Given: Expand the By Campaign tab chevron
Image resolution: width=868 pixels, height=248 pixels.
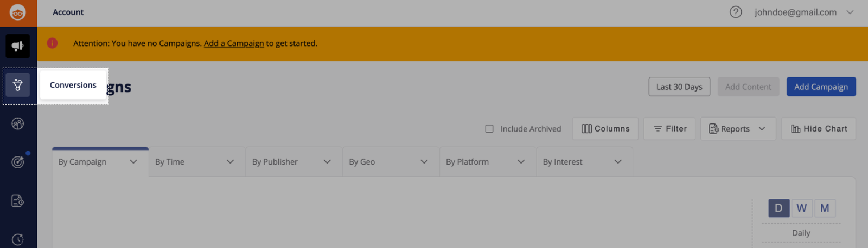Looking at the screenshot, I should (x=133, y=162).
